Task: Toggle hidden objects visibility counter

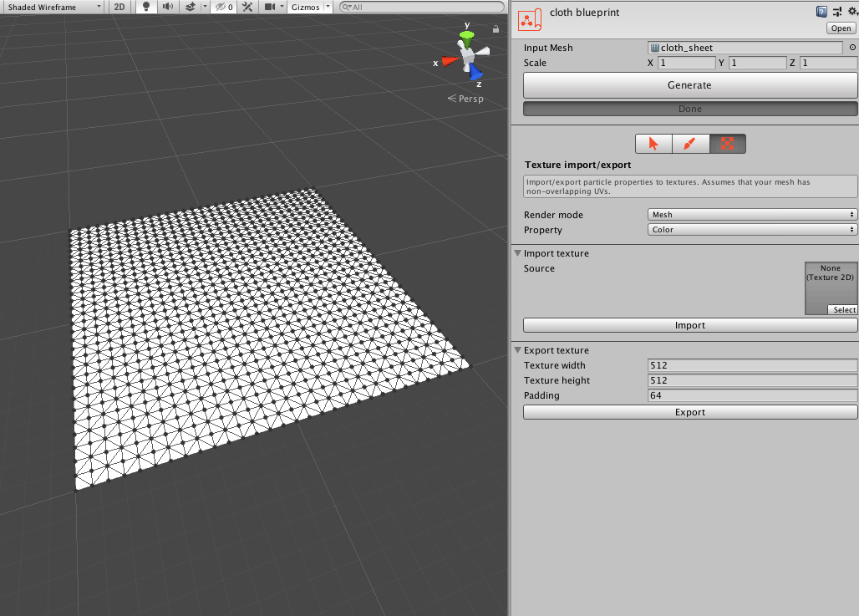Action: [x=224, y=8]
